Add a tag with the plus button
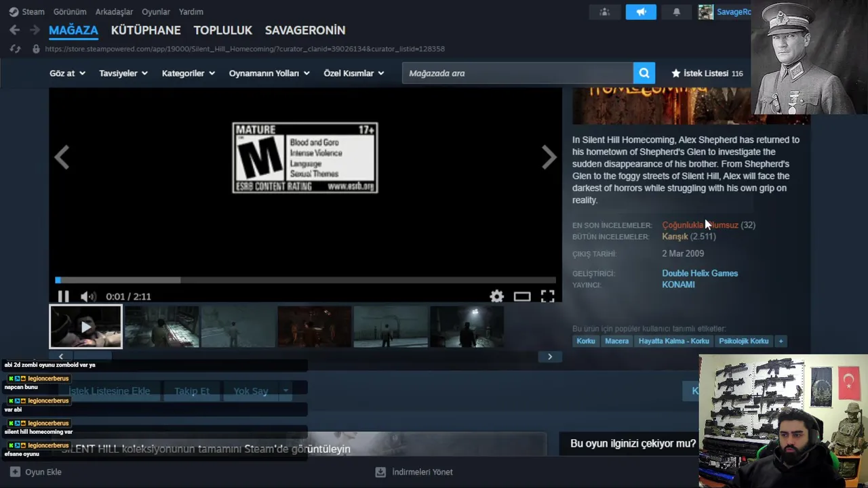Viewport: 868px width, 488px height. pyautogui.click(x=781, y=341)
